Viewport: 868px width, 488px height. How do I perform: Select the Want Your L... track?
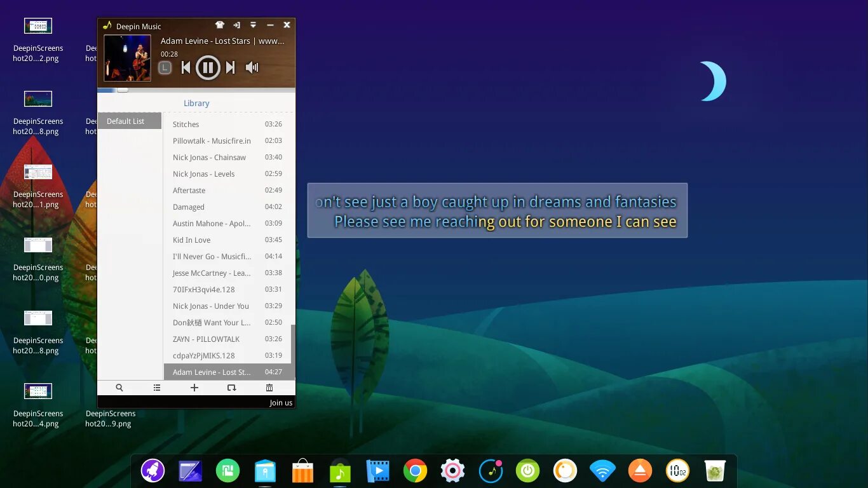tap(227, 323)
